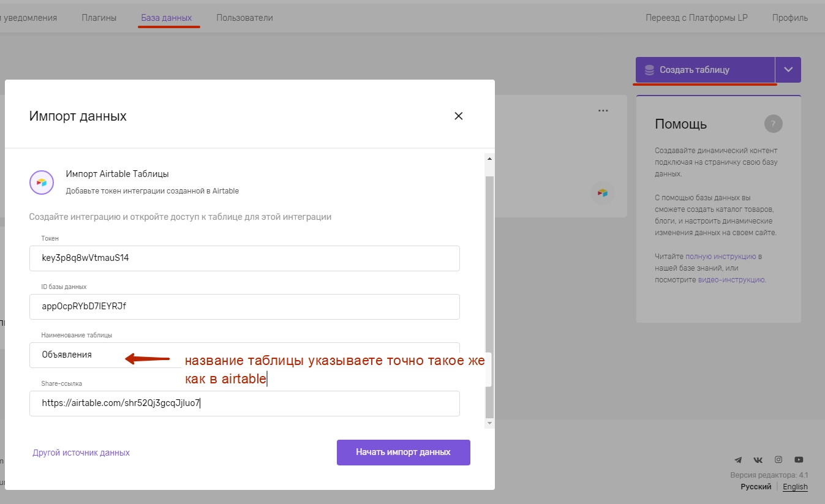825x504 pixels.
Task: Click the database icon in Создать таблицу
Action: pos(649,70)
